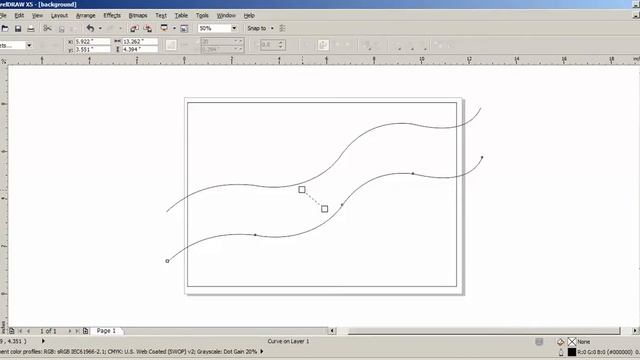Open the Edit menu
640x360 pixels.
[19, 16]
